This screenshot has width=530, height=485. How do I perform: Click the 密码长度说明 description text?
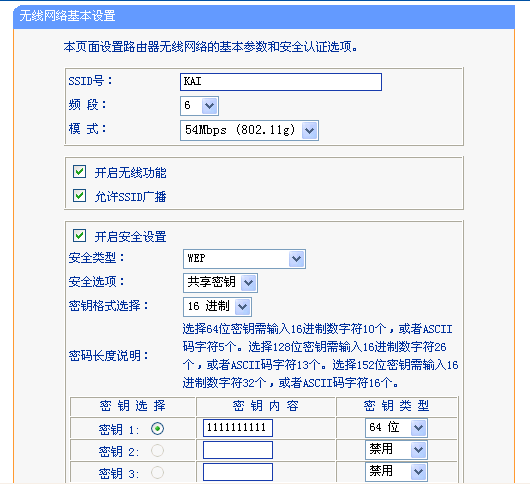(x=320, y=356)
